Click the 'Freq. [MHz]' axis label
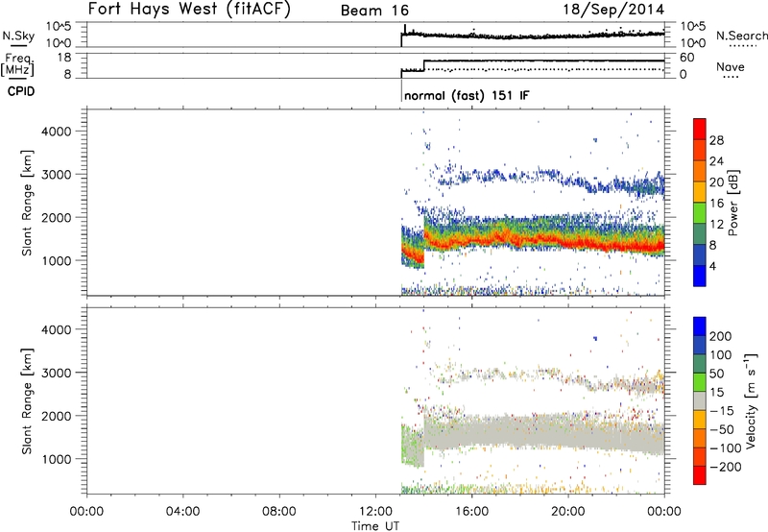768x532 pixels. click(18, 64)
